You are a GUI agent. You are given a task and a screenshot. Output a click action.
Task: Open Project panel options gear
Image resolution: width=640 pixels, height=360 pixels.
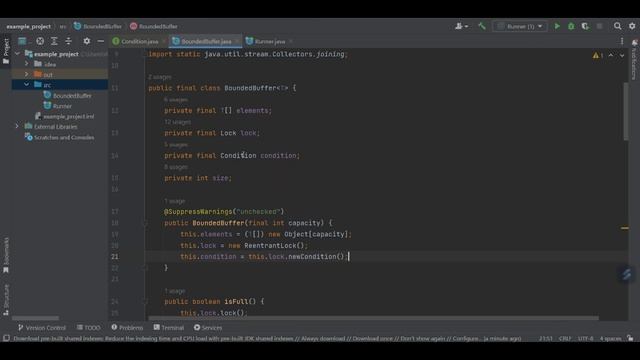[x=87, y=41]
